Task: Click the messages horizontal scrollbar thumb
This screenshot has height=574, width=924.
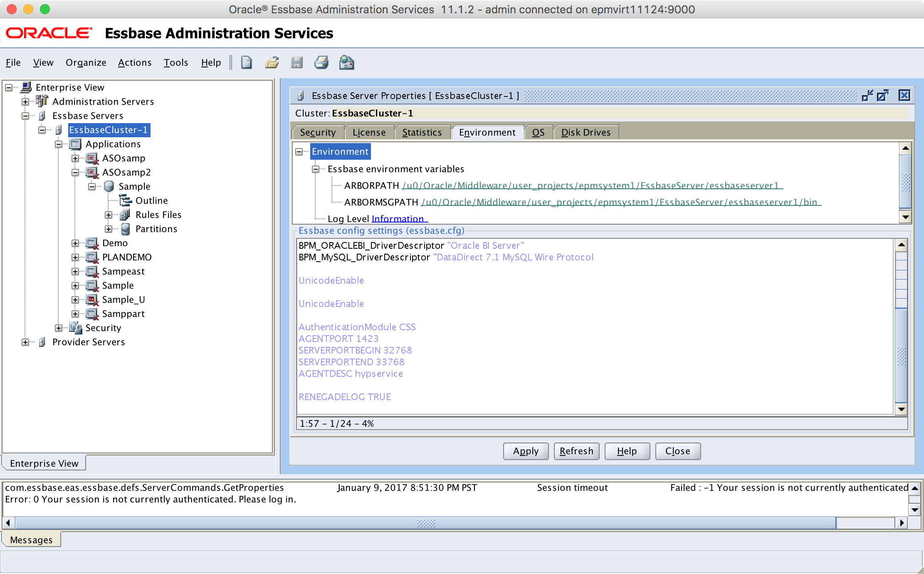Action: [x=426, y=523]
